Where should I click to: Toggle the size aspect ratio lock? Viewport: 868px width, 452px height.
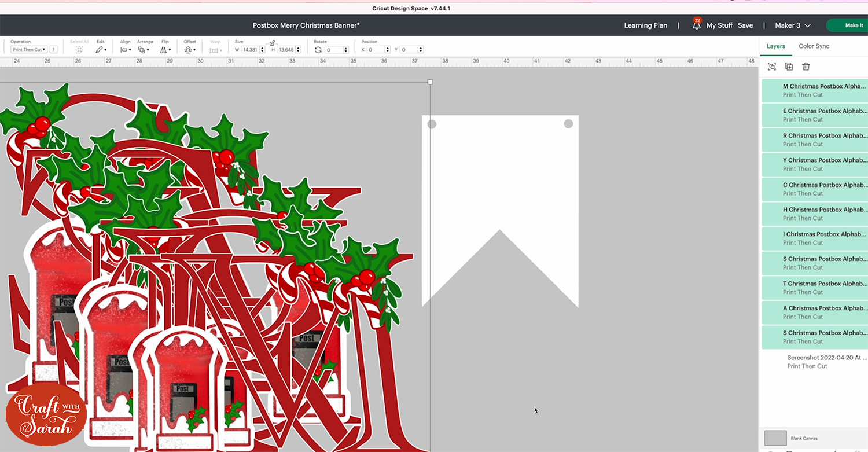click(x=272, y=43)
